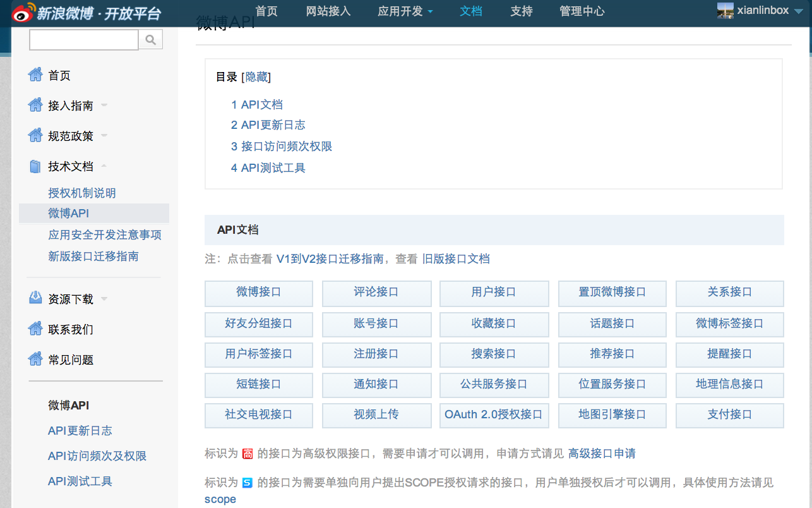Image resolution: width=812 pixels, height=508 pixels.
Task: Click the Sina Weibo eye logo
Action: point(23,11)
